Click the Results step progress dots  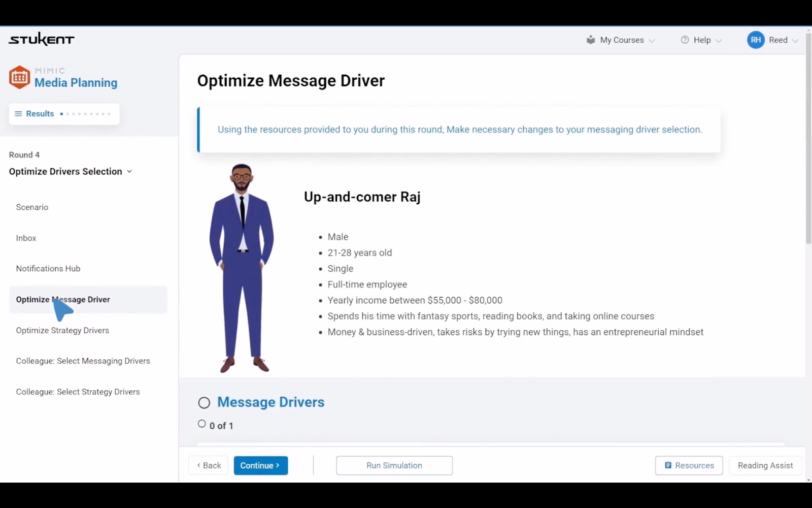(x=85, y=114)
